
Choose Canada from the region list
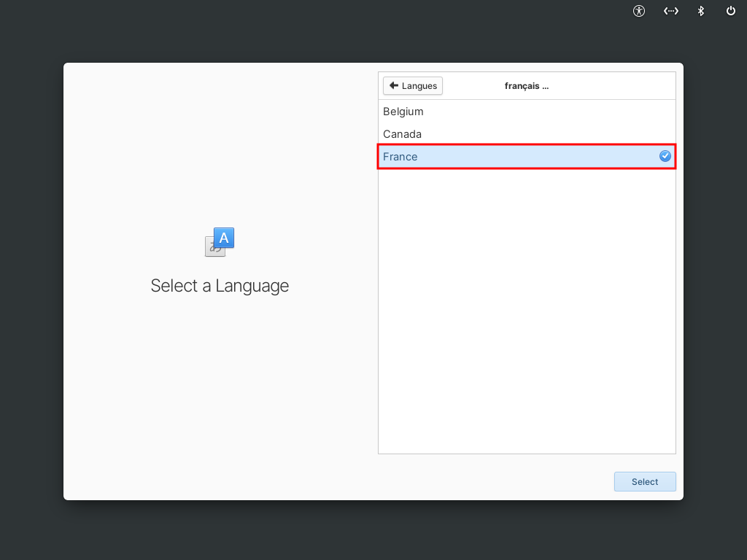click(527, 134)
